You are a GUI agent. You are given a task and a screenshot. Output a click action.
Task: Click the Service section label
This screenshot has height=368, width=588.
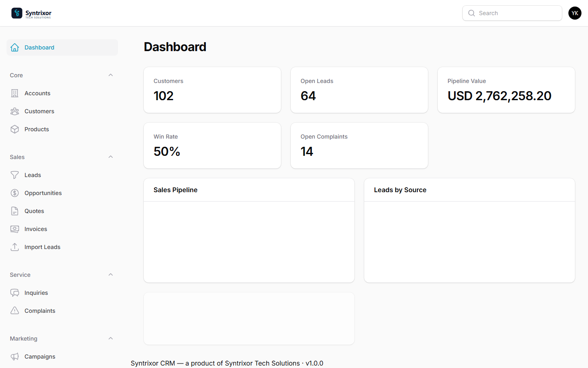[20, 275]
